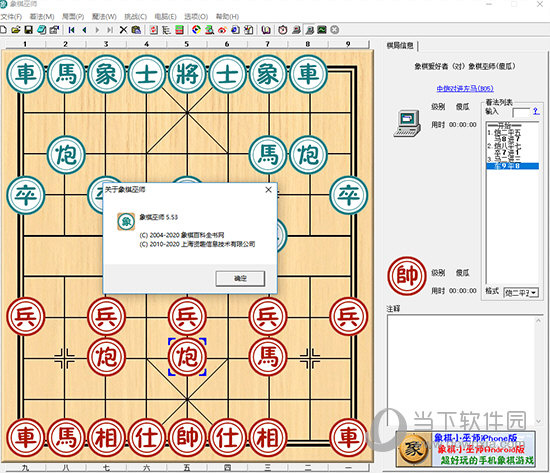Click the colorful round play toolbar icon
This screenshot has height=473, width=550.
pyautogui.click(x=196, y=30)
